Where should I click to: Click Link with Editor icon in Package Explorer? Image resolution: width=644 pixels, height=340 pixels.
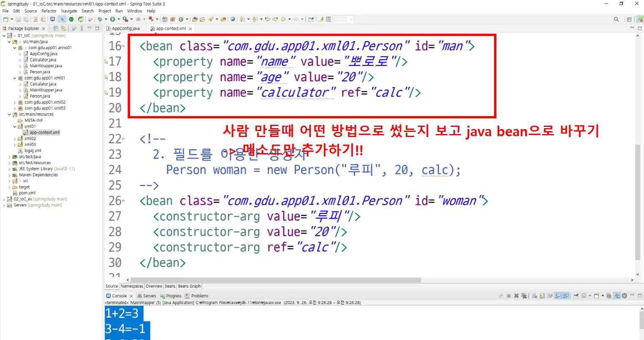click(63, 28)
